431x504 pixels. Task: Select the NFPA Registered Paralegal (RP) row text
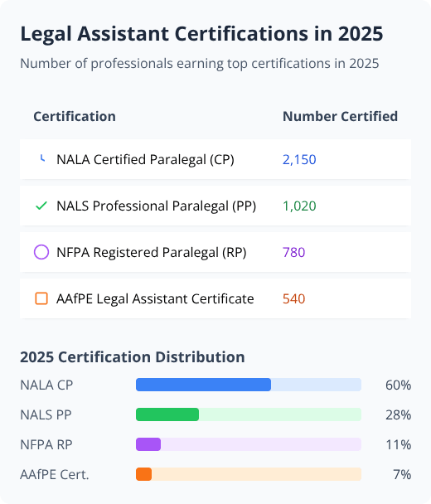[x=152, y=252]
